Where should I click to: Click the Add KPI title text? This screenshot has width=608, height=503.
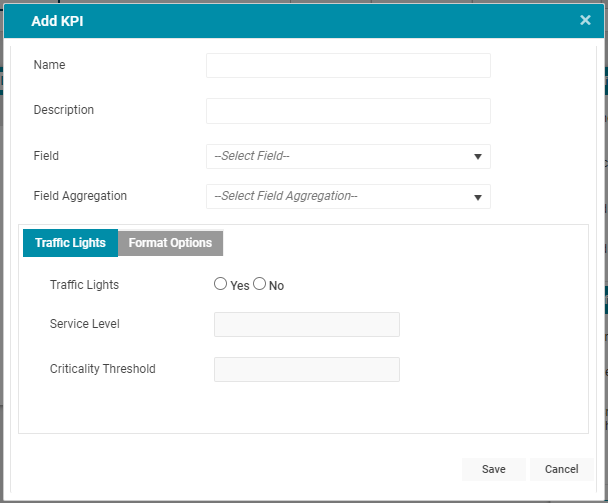pyautogui.click(x=57, y=21)
